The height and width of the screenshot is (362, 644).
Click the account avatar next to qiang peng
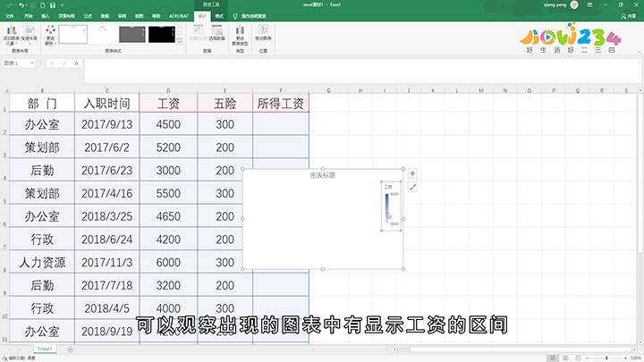point(574,5)
